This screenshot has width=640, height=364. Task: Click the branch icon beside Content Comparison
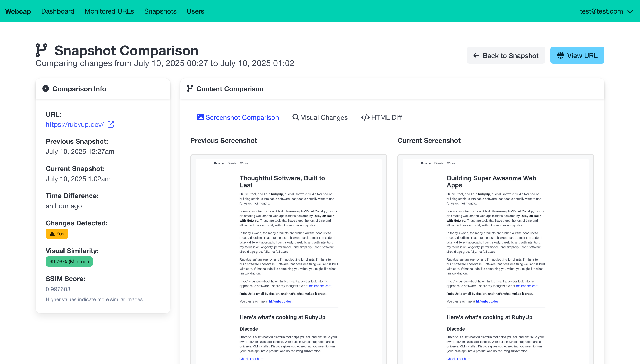pos(190,88)
